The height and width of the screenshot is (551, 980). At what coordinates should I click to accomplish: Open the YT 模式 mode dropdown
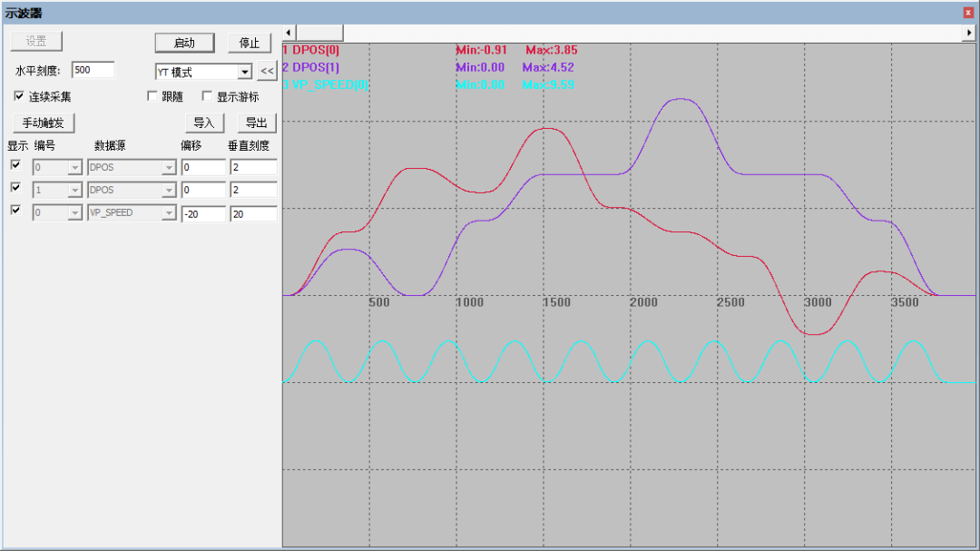coord(244,72)
